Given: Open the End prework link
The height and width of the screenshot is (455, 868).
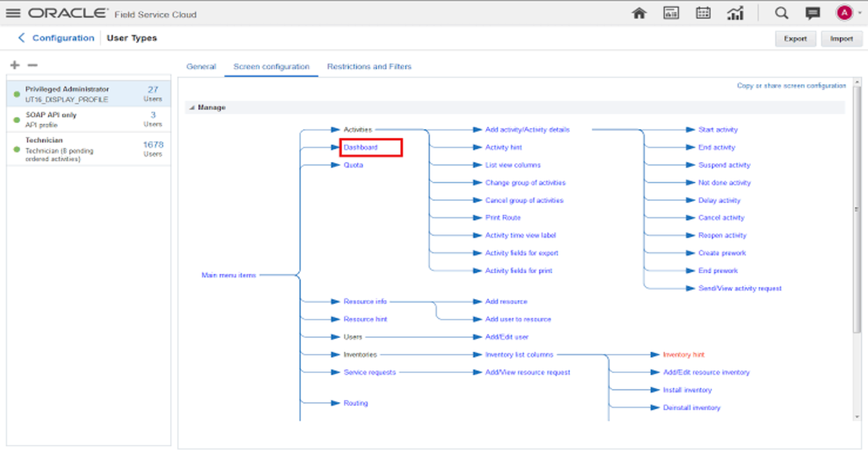Looking at the screenshot, I should [718, 271].
